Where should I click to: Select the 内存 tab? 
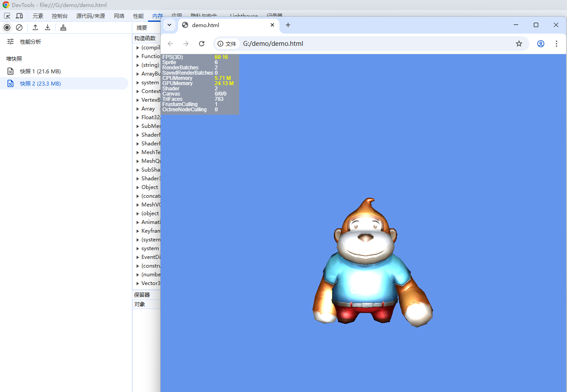[x=157, y=16]
